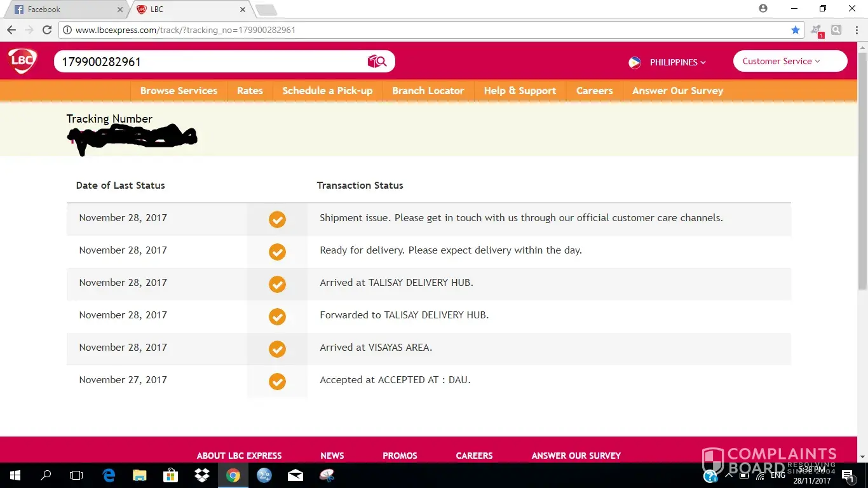Image resolution: width=868 pixels, height=488 pixels.
Task: Open the Snipping Tool from the taskbar
Action: pos(327,475)
